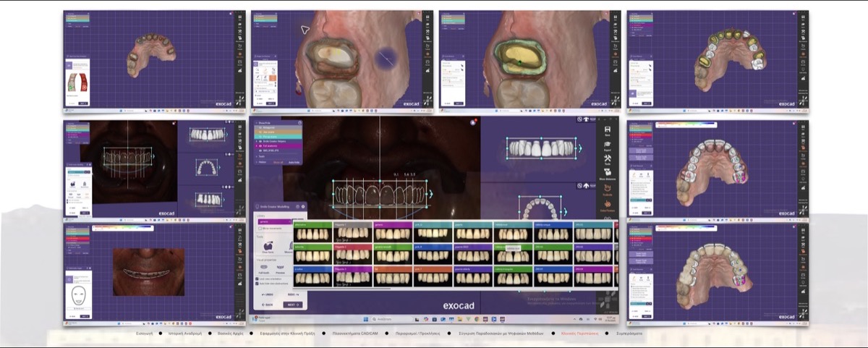Viewport: 868px width, 348px height.
Task: Select the Free-form tool in Smile Creator
Action: pyautogui.click(x=268, y=246)
